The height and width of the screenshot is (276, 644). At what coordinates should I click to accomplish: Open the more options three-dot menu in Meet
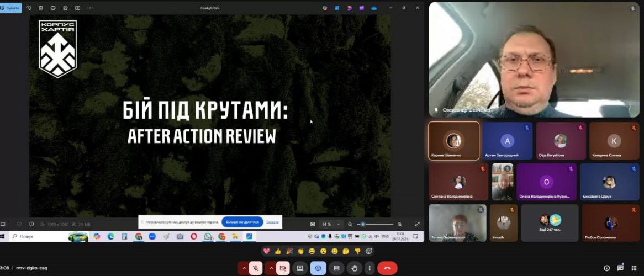click(x=369, y=268)
